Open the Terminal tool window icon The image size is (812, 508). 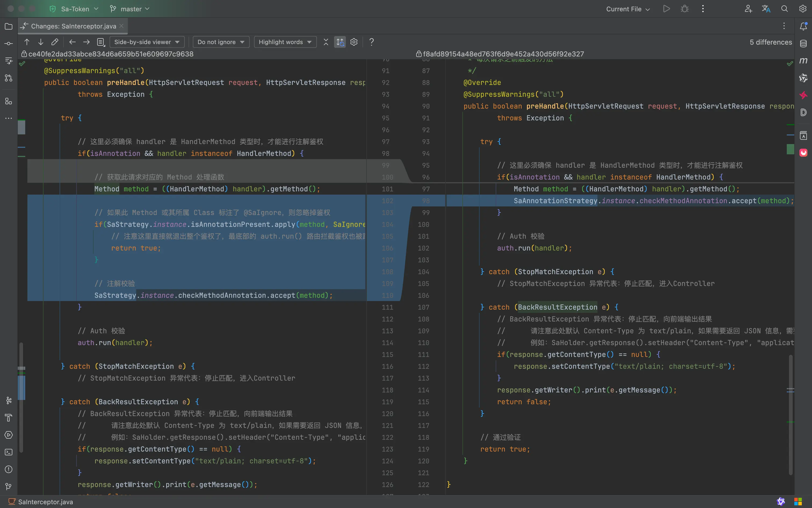pos(9,452)
